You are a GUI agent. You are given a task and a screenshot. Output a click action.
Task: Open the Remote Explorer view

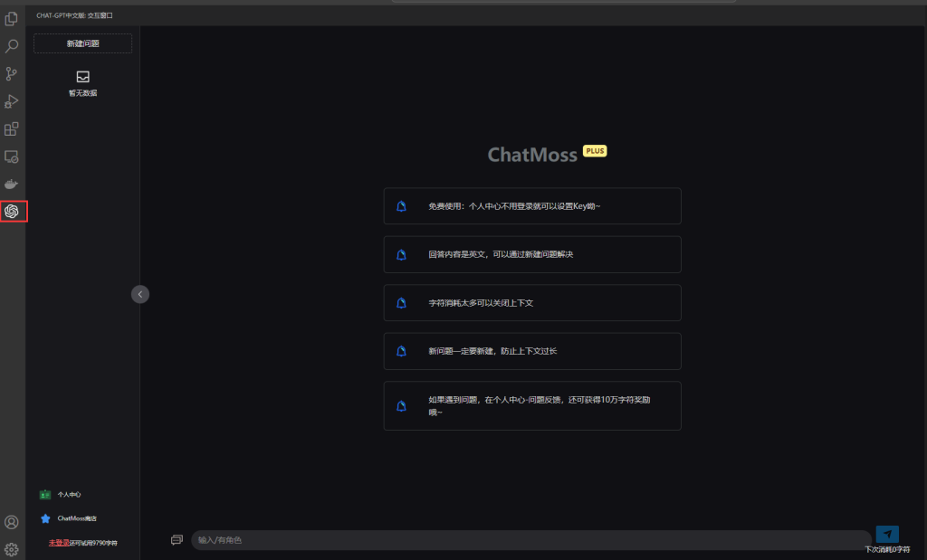coord(11,157)
